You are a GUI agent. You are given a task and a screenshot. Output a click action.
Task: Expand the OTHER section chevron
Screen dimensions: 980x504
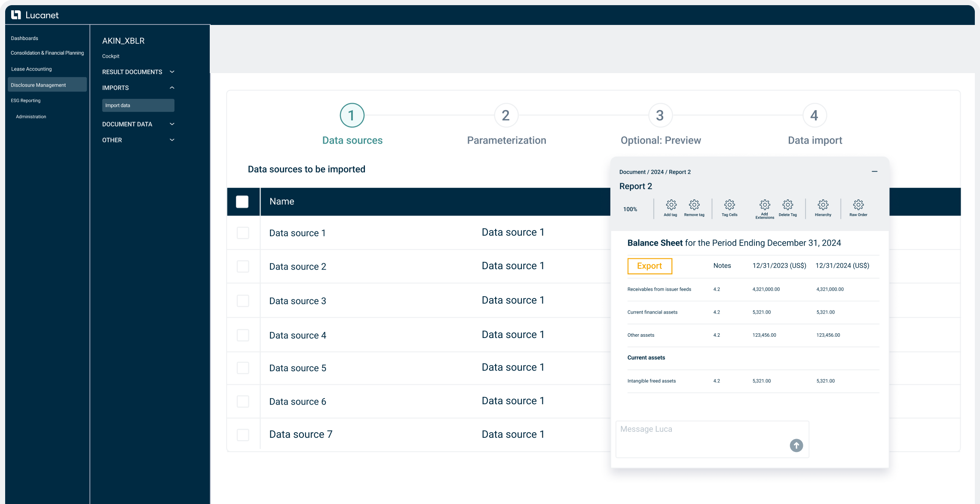172,140
